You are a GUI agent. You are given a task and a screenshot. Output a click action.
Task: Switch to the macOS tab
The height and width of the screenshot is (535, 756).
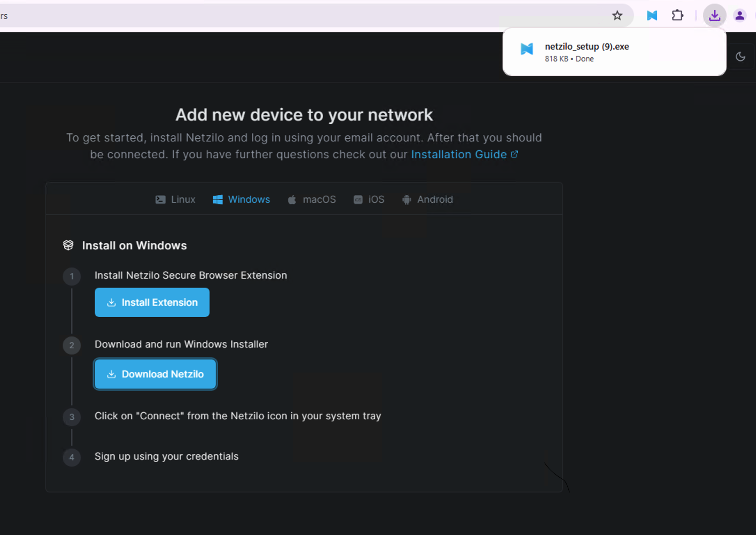312,200
